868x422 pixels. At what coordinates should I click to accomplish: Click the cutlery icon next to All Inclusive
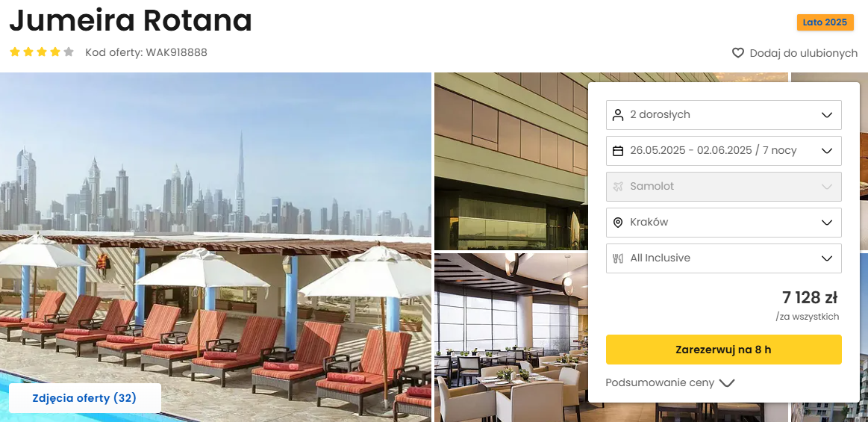click(618, 258)
